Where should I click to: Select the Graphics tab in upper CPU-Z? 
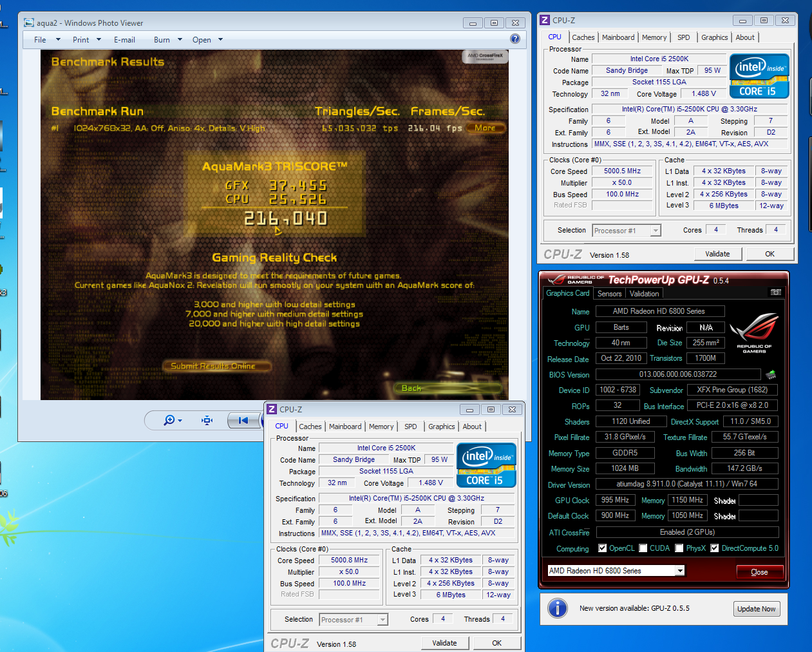[715, 37]
